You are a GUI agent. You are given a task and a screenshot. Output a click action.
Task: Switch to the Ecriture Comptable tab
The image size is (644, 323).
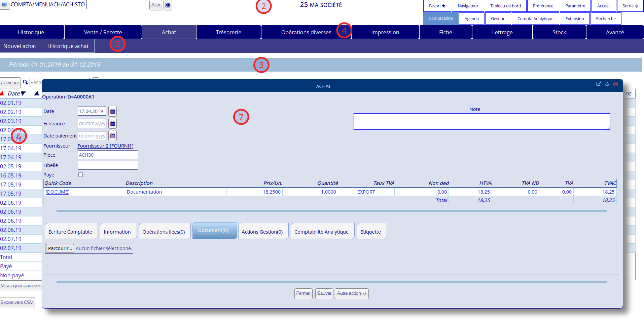pyautogui.click(x=71, y=232)
